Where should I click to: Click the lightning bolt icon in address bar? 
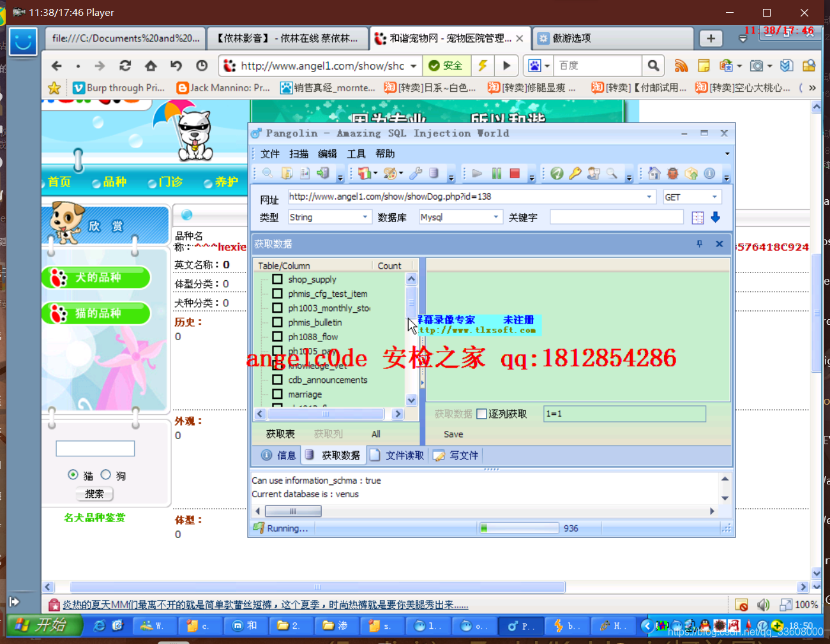click(x=483, y=66)
